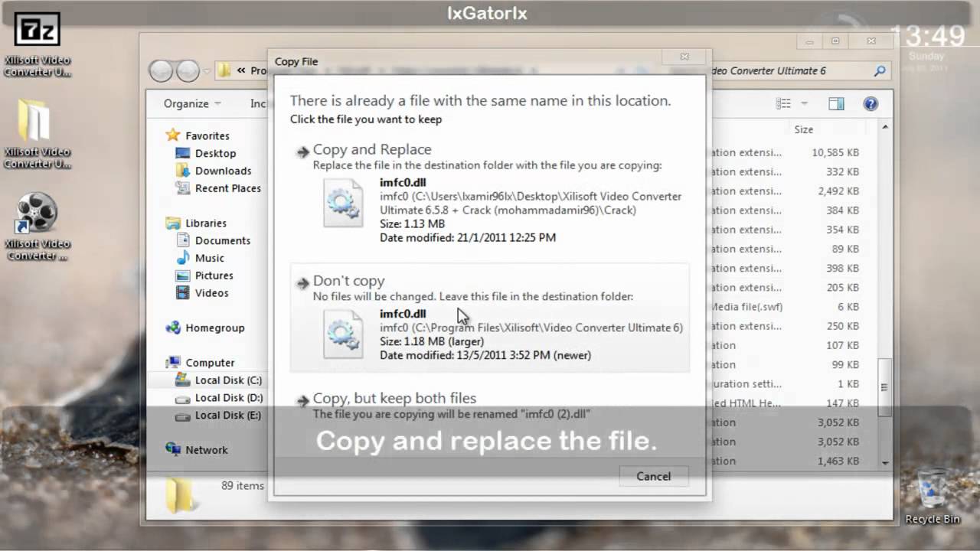Click the file list vertical scrollbar thumb

(x=885, y=388)
